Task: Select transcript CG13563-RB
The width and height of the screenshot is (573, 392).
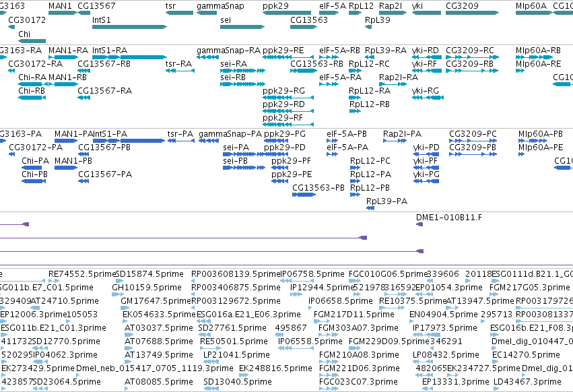Action: (304, 71)
